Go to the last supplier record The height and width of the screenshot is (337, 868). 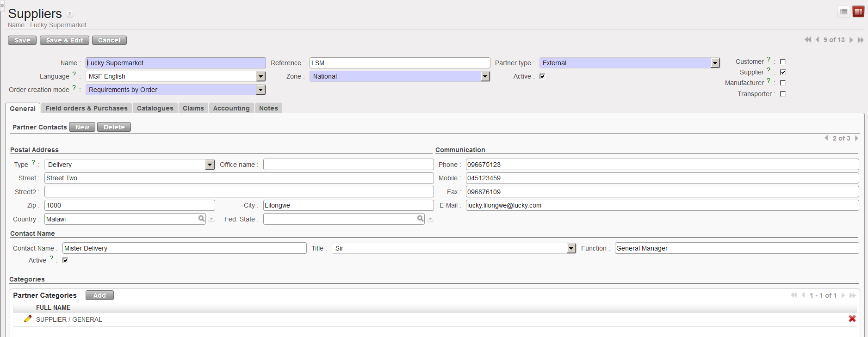pos(861,40)
